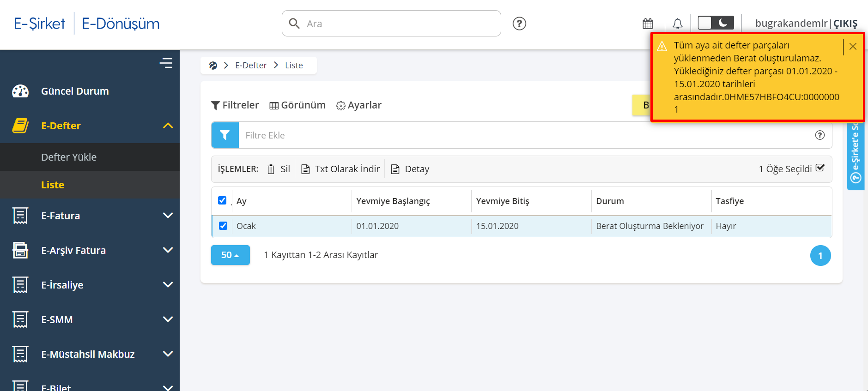
Task: Click the Txt Olarak İndir document icon
Action: pos(305,169)
